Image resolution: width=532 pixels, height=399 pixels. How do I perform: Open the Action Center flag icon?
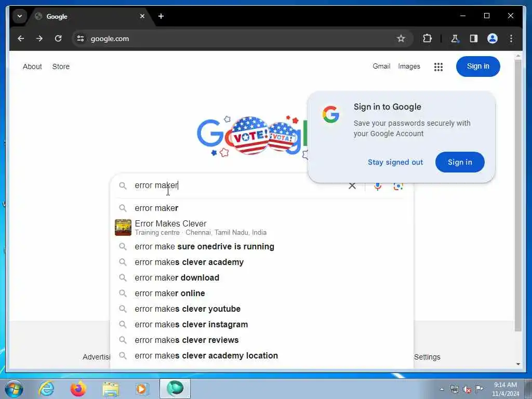[478, 389]
